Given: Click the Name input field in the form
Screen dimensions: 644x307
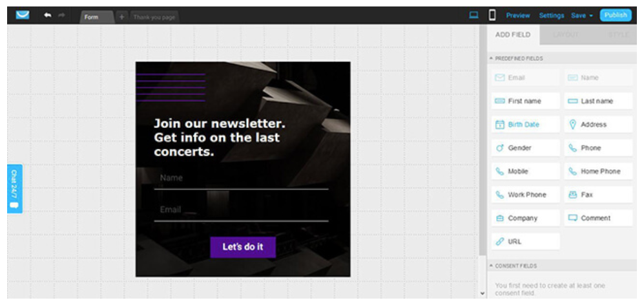Looking at the screenshot, I should tap(241, 178).
